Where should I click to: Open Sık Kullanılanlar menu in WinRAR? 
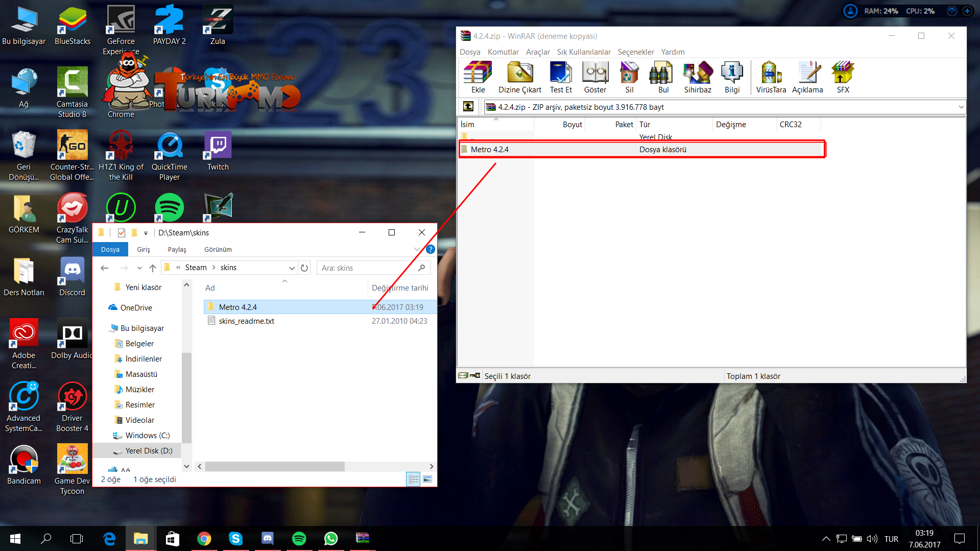pos(584,52)
